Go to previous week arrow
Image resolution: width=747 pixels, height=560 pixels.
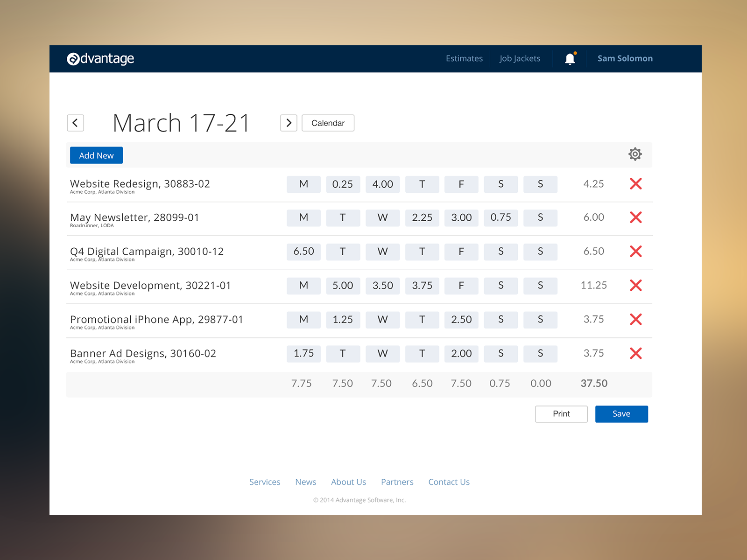[76, 123]
